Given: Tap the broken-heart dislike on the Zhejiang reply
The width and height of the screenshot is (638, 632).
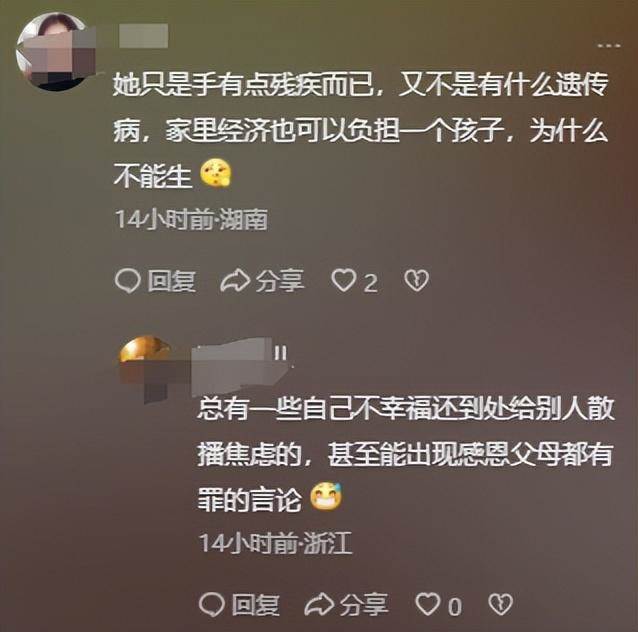Looking at the screenshot, I should pos(500,604).
